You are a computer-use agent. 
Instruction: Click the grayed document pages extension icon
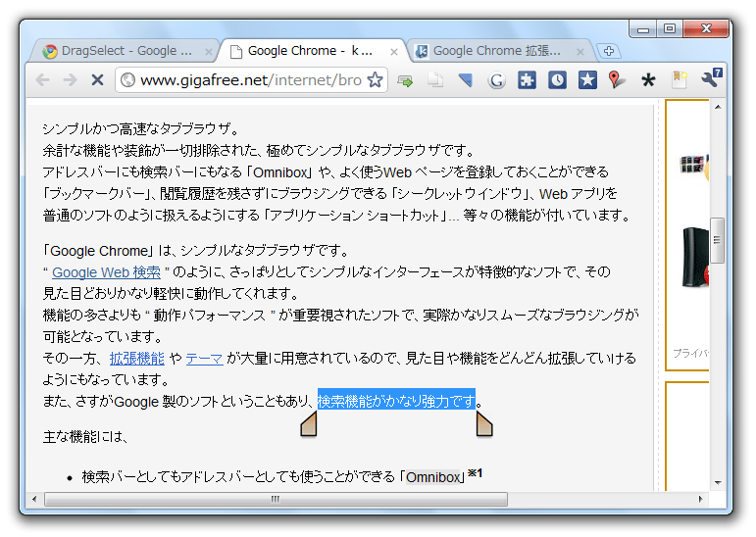pos(435,80)
